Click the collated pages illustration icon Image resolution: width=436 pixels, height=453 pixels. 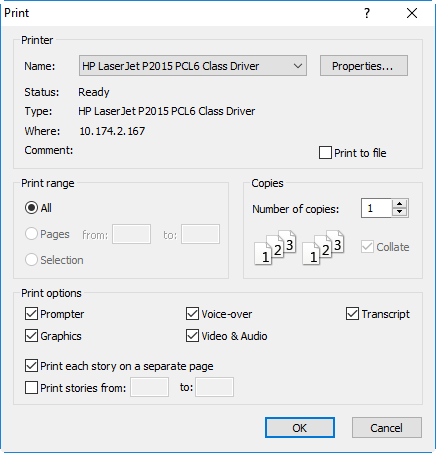(299, 247)
